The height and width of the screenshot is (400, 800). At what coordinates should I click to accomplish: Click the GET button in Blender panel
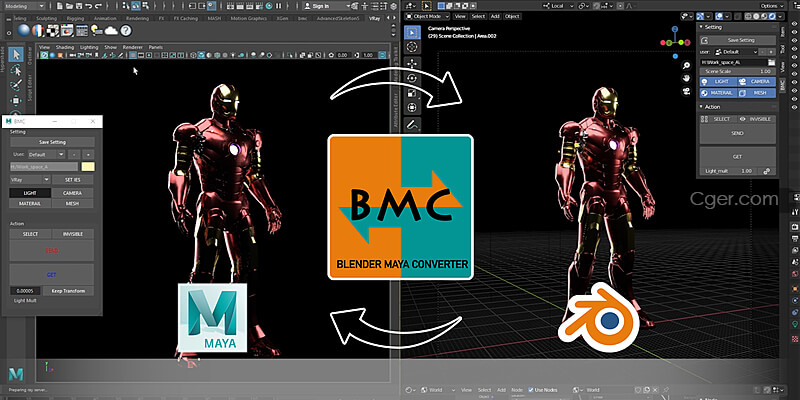click(x=737, y=157)
